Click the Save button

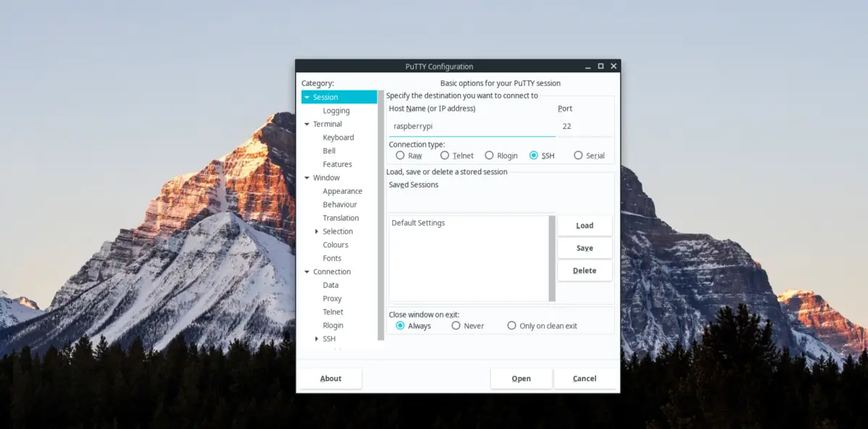(x=584, y=248)
